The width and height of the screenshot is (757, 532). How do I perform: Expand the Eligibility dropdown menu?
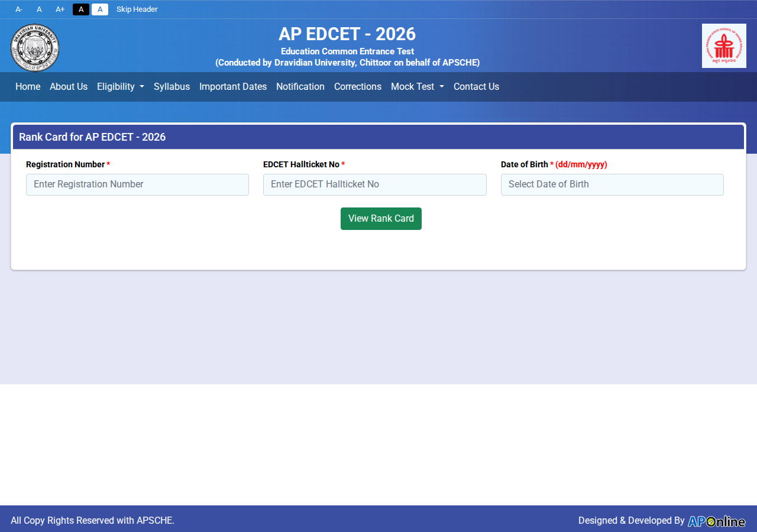point(121,87)
